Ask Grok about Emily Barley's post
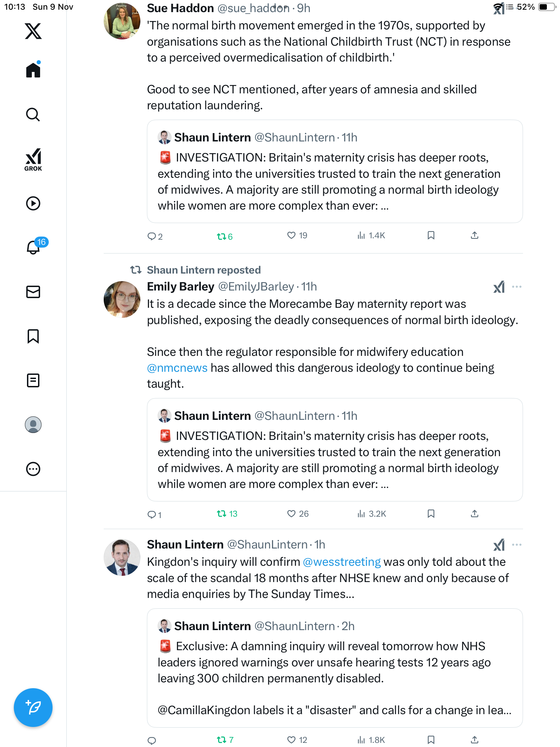The width and height of the screenshot is (560, 747). pos(499,287)
